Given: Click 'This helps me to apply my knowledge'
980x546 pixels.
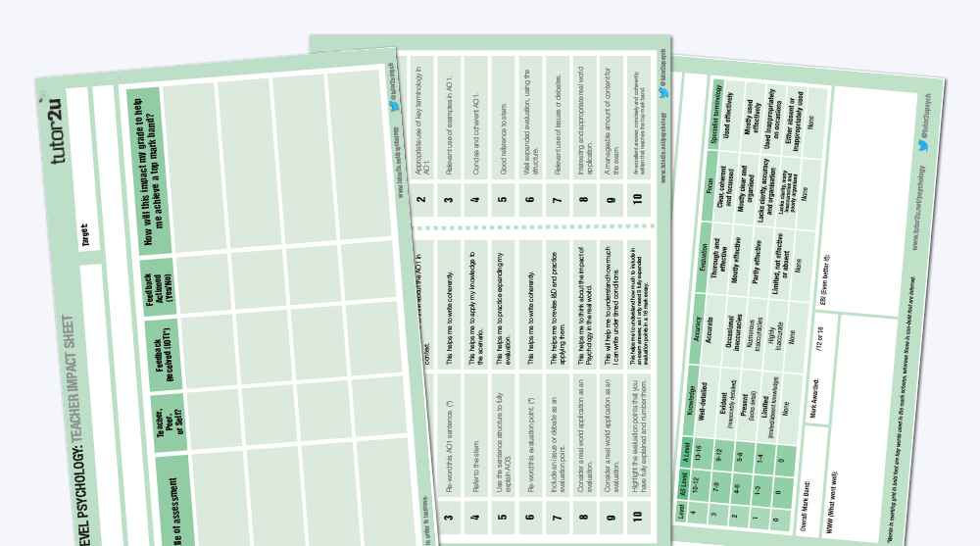Looking at the screenshot, I should pos(476,308).
